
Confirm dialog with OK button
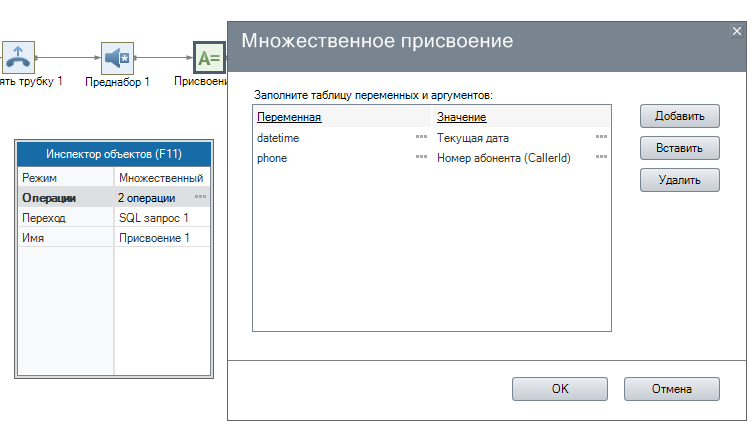(560, 388)
